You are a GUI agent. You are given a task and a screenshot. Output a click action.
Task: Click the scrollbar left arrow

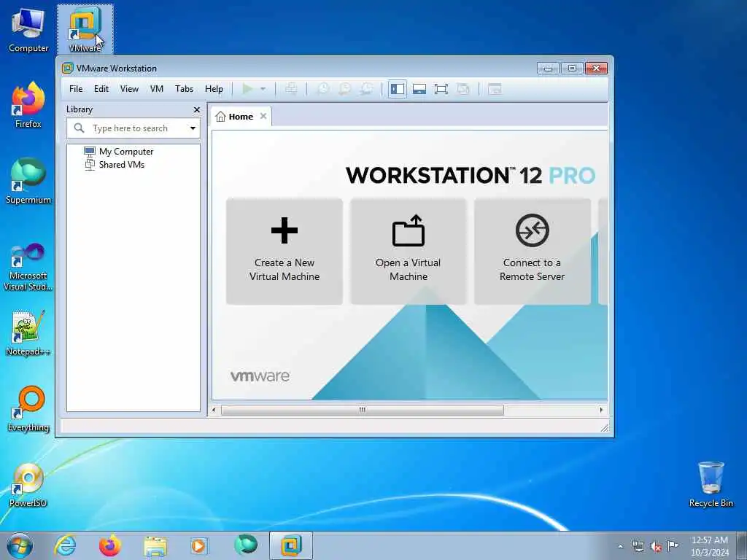[x=214, y=410]
